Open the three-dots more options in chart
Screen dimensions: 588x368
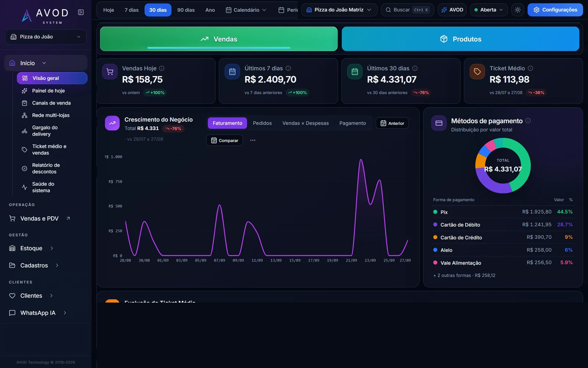pyautogui.click(x=253, y=140)
